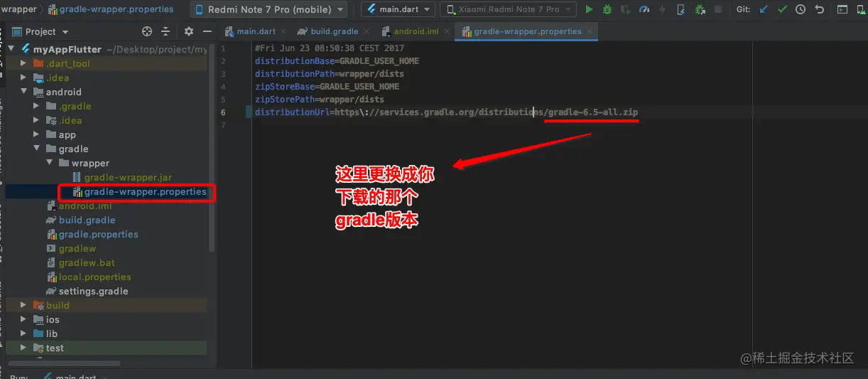Click the locate file crosshair icon in Project panel
868x379 pixels.
[x=147, y=31]
